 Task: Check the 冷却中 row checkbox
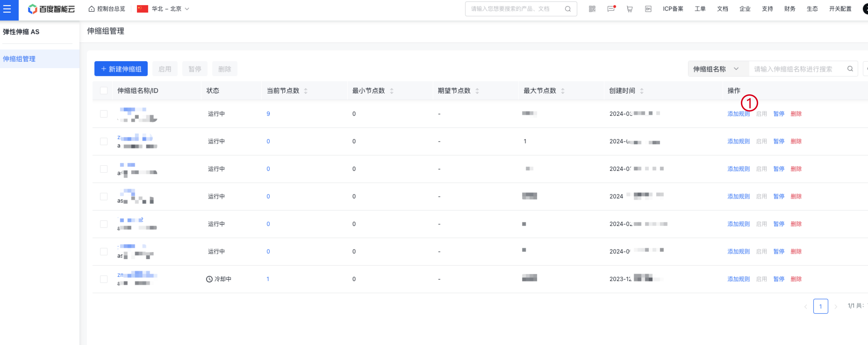coord(104,279)
